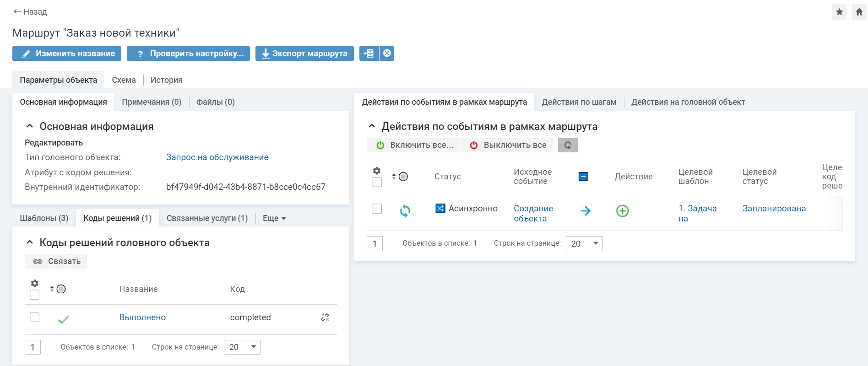
Task: Open the 'Запрос на обслуживание' link
Action: point(217,157)
